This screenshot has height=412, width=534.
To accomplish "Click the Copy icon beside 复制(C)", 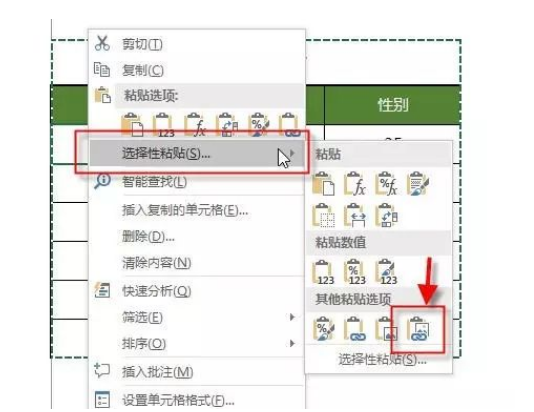I will [102, 70].
